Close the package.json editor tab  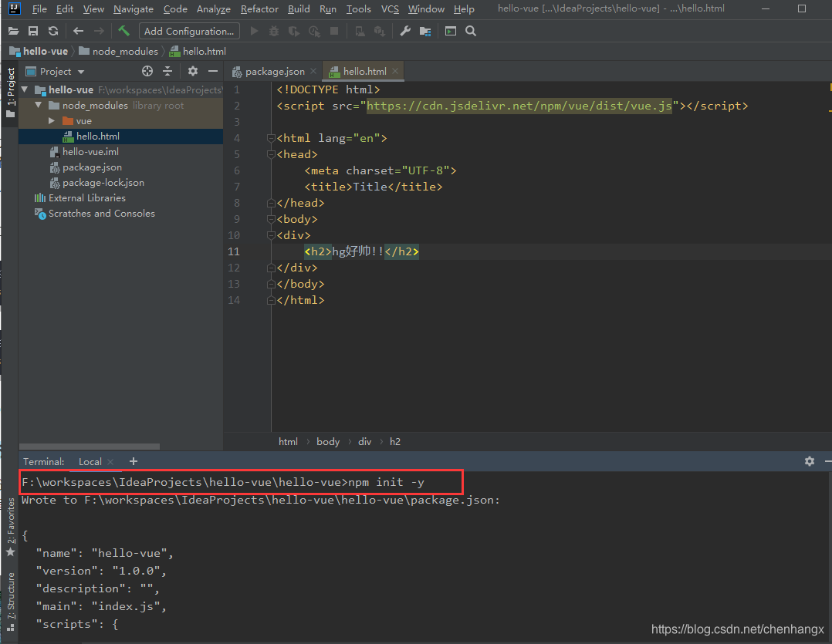point(313,71)
